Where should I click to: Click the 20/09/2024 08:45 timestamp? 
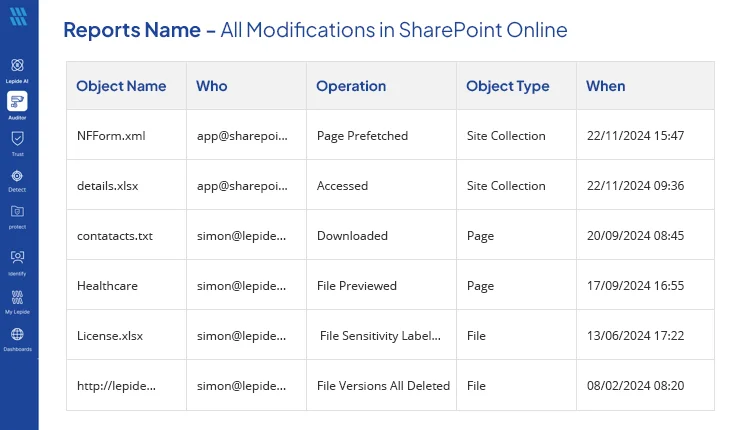tap(635, 236)
